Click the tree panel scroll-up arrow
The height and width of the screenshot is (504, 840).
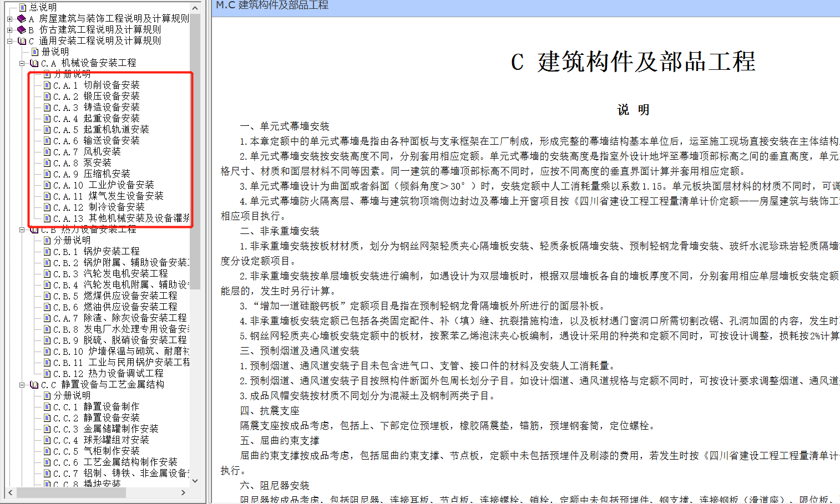point(195,8)
